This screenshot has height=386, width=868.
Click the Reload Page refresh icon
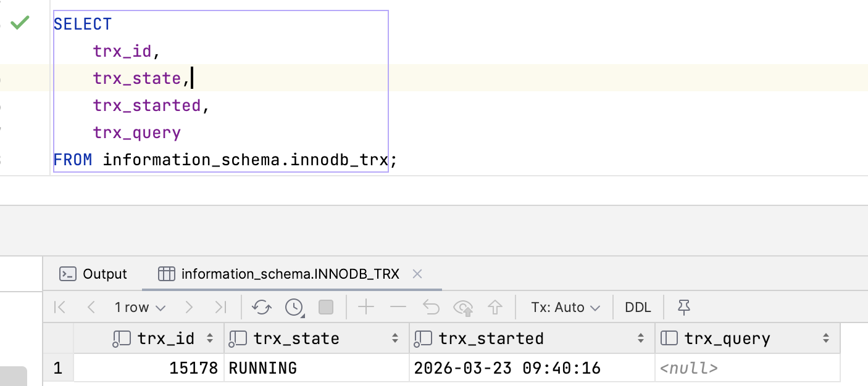pyautogui.click(x=262, y=307)
